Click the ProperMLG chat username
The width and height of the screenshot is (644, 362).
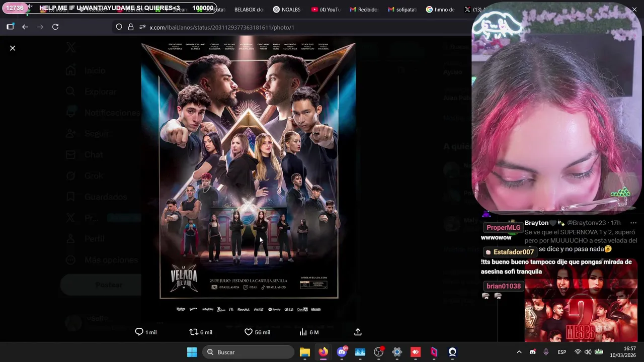click(x=503, y=228)
